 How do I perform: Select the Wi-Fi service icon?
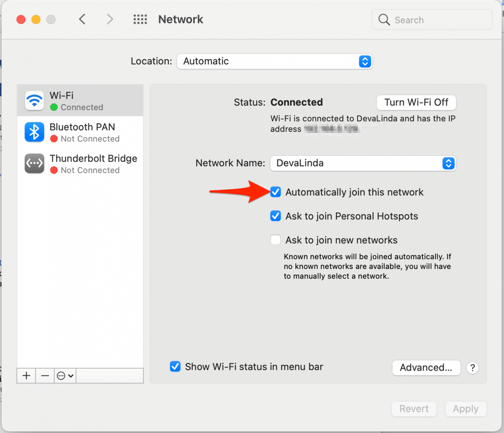pos(34,100)
